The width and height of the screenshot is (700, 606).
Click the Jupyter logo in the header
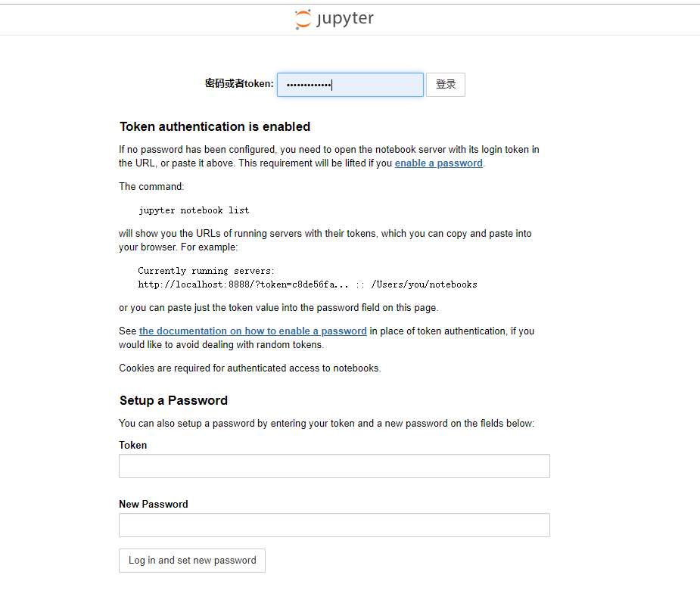(334, 19)
